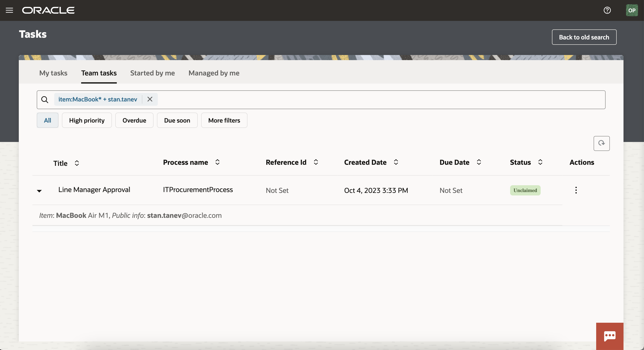Click the Oracle logo
The image size is (644, 350).
point(48,10)
